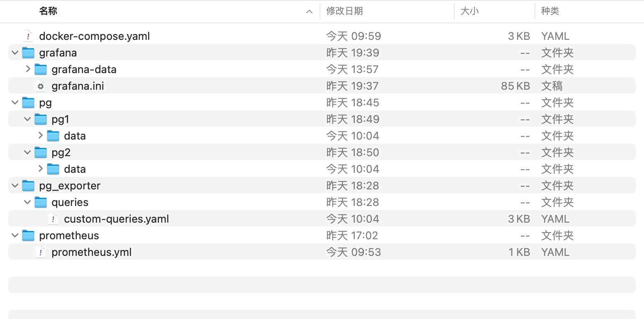This screenshot has width=644, height=319.
Task: Expand the data folder under pg2
Action: [40, 169]
